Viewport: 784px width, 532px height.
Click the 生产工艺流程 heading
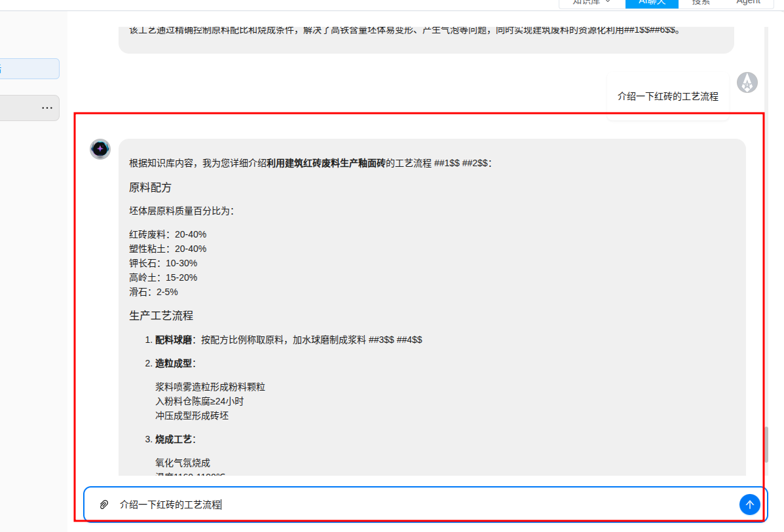pos(161,315)
